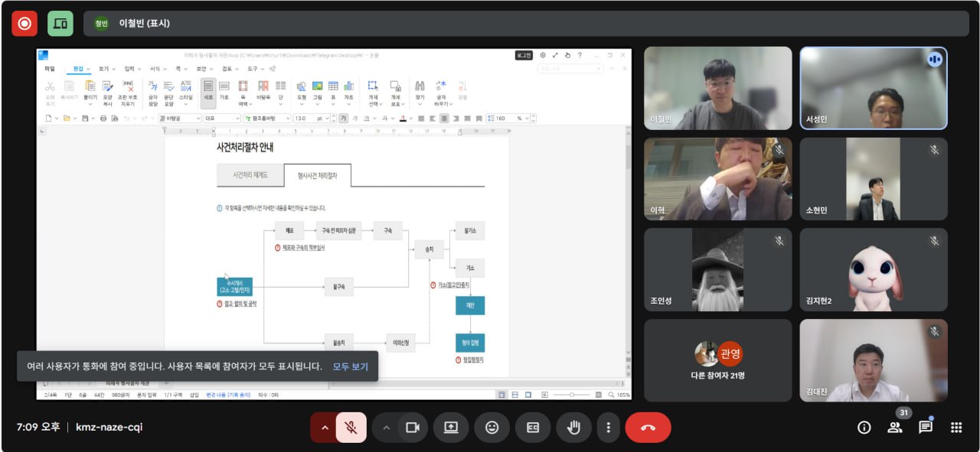Raise your hand in the meeting

coord(573,428)
